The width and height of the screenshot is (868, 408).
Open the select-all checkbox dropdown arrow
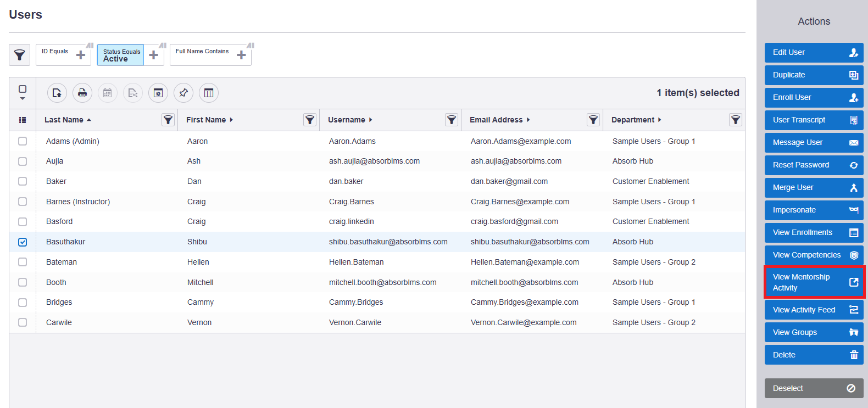coord(23,99)
